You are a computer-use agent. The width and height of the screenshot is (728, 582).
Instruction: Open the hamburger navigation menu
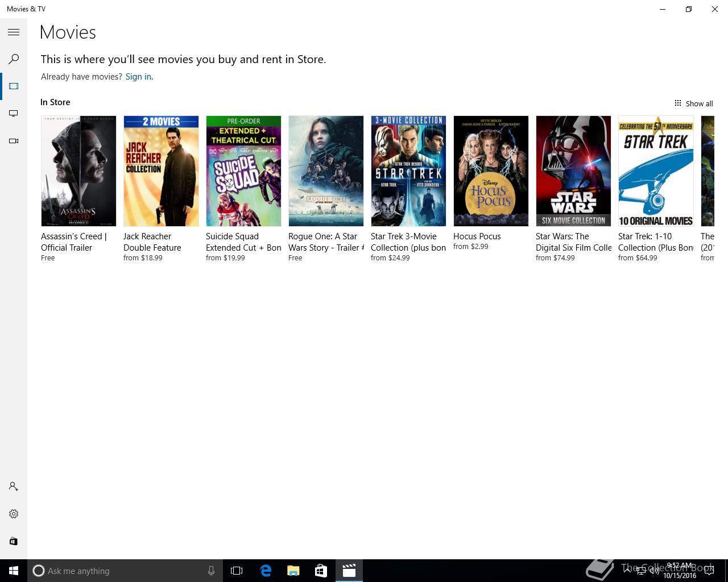click(x=14, y=32)
